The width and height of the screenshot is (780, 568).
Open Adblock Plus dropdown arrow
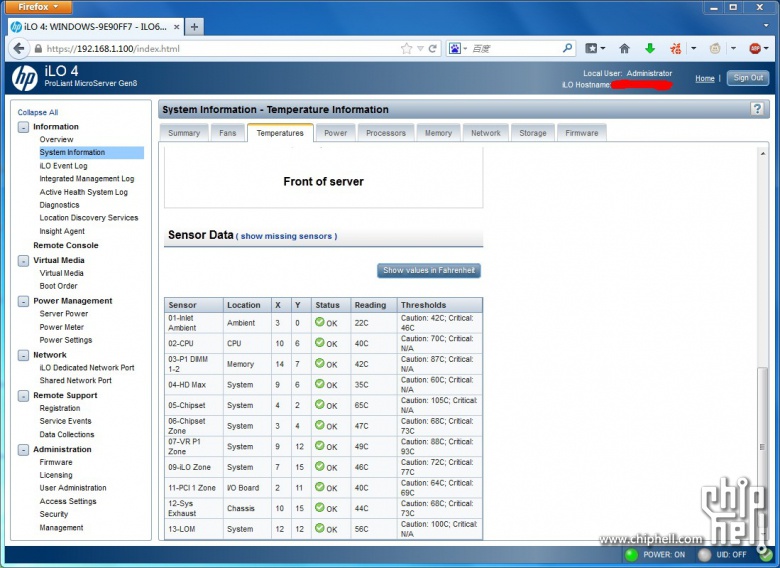tap(766, 48)
